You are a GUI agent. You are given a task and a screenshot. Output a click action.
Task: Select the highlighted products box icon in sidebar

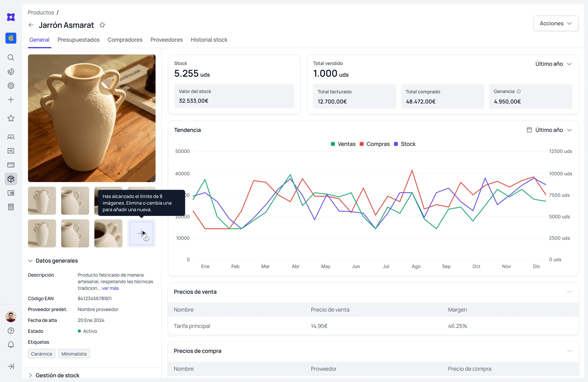pos(11,179)
